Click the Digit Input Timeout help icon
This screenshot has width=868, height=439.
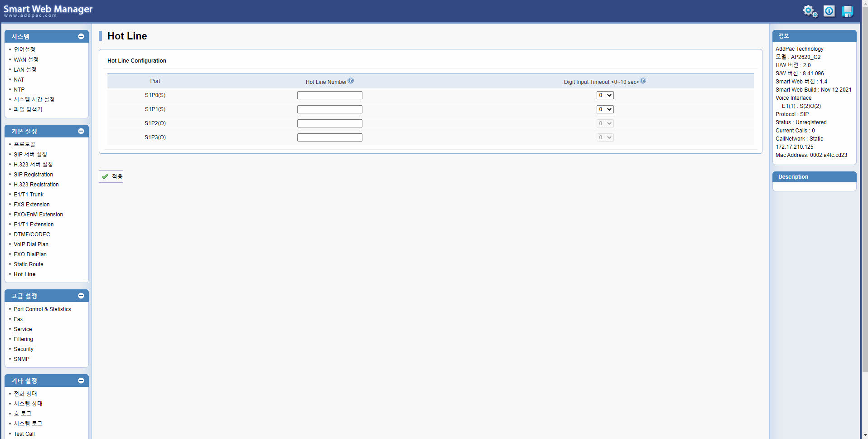pos(643,81)
